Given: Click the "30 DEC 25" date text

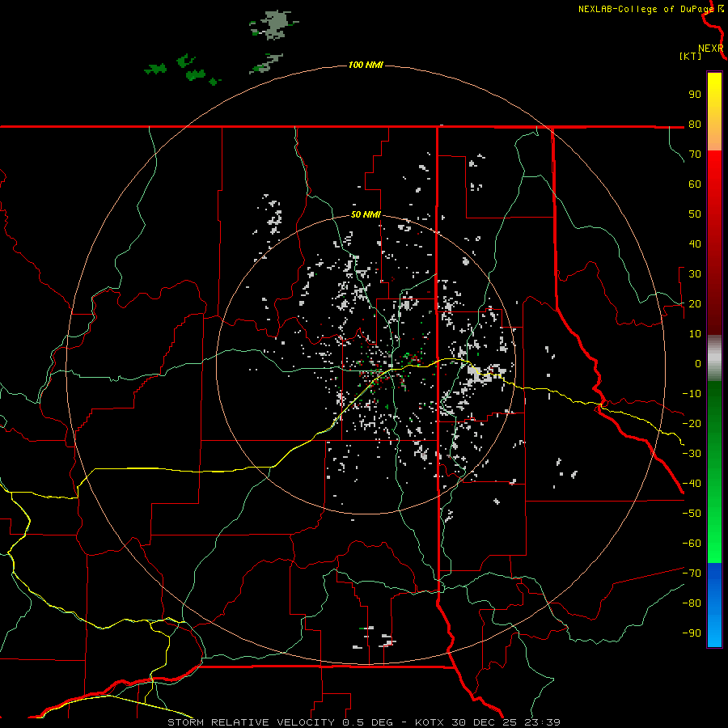Looking at the screenshot, I should point(485,722).
